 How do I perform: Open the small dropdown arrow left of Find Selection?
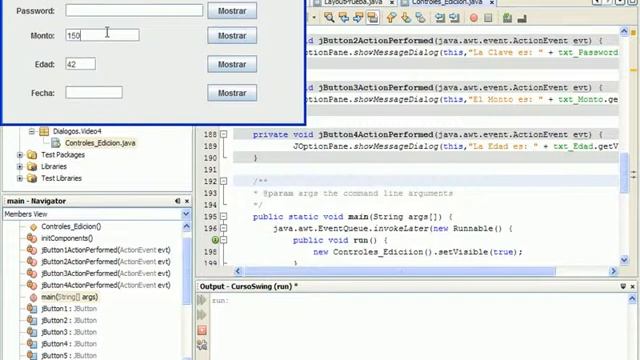[314, 18]
